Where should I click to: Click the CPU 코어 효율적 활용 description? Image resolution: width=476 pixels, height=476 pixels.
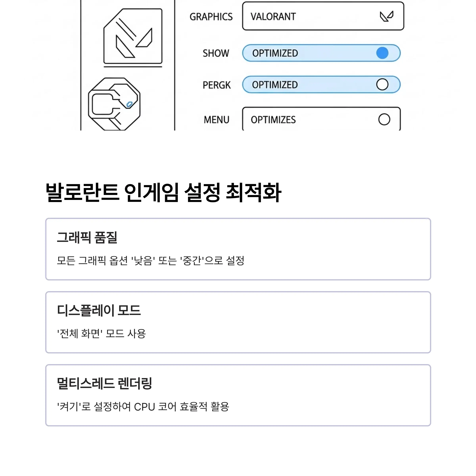tap(182, 407)
